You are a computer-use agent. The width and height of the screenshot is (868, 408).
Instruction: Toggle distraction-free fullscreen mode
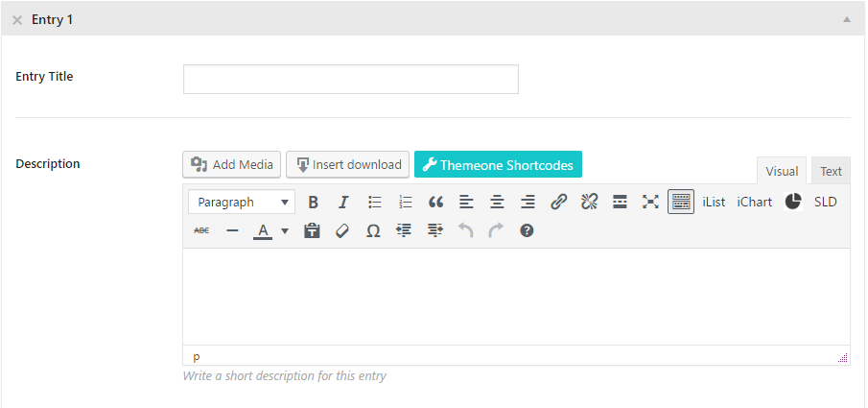650,203
